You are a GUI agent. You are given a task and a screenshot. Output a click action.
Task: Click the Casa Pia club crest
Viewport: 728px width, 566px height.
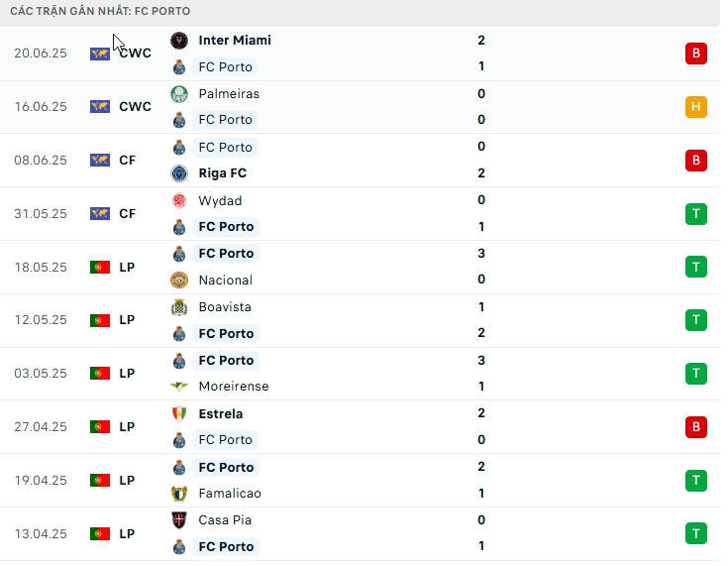pyautogui.click(x=179, y=520)
